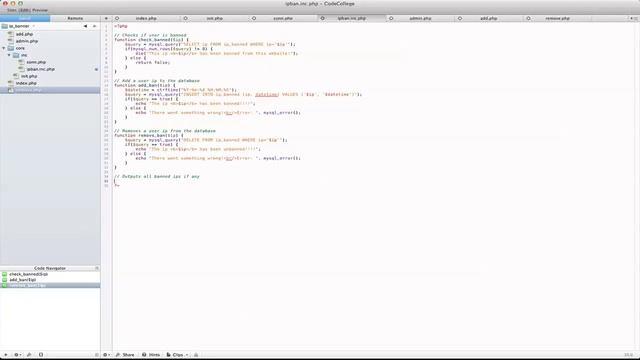The width and height of the screenshot is (640, 360).
Task: Go forward in the file browser
Action: coord(94,26)
